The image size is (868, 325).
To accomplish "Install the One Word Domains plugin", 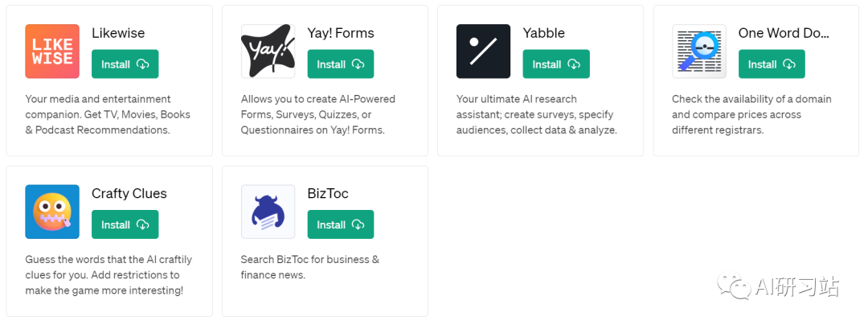I will pyautogui.click(x=772, y=64).
